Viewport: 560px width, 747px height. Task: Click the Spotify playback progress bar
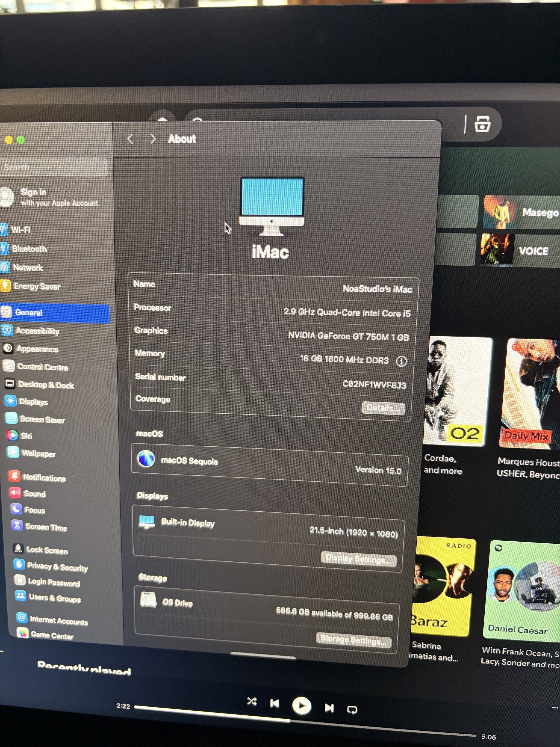point(305,721)
